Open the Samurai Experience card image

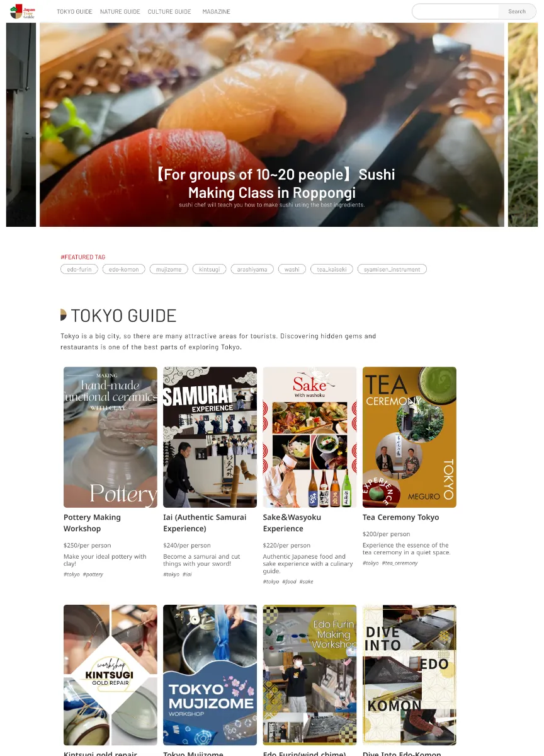(x=210, y=437)
